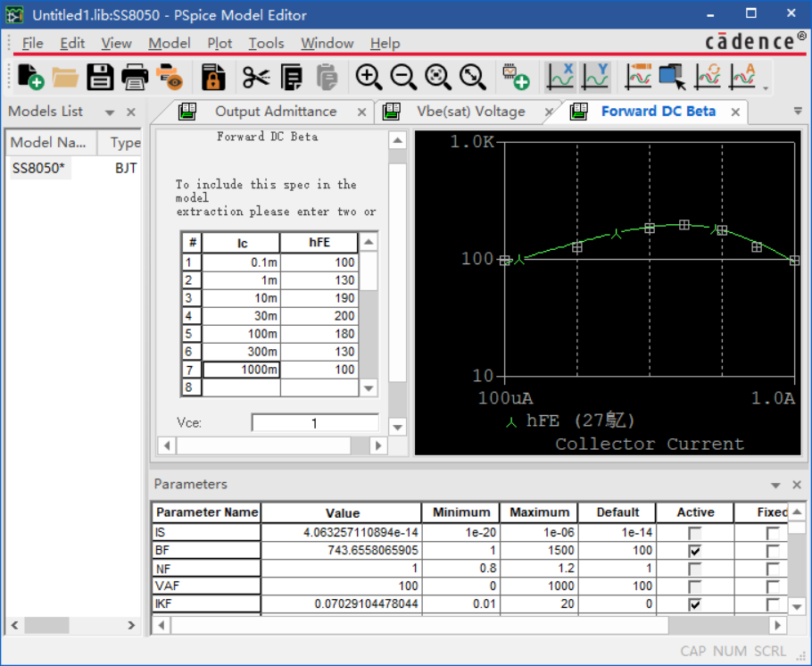Paste clipboard toolbar icon
This screenshot has width=812, height=666.
(327, 78)
